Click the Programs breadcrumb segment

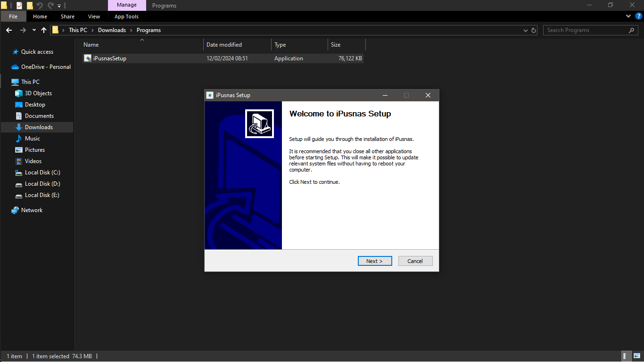pos(149,30)
